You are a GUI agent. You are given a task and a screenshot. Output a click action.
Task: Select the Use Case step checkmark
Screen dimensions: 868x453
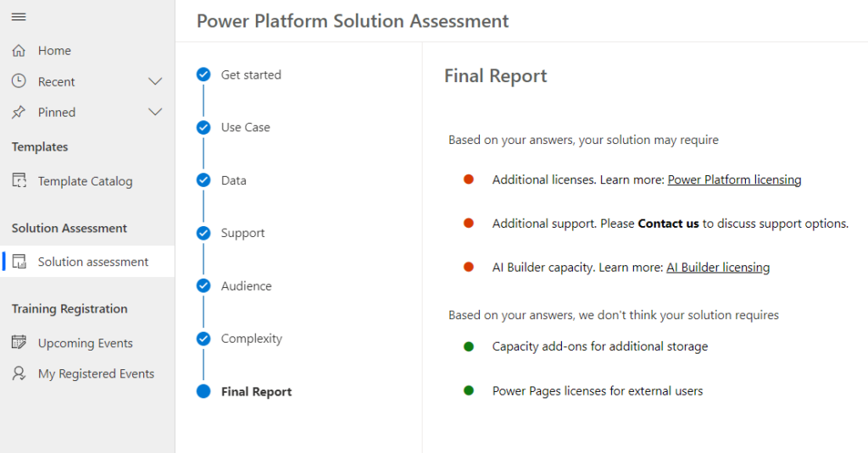click(203, 127)
